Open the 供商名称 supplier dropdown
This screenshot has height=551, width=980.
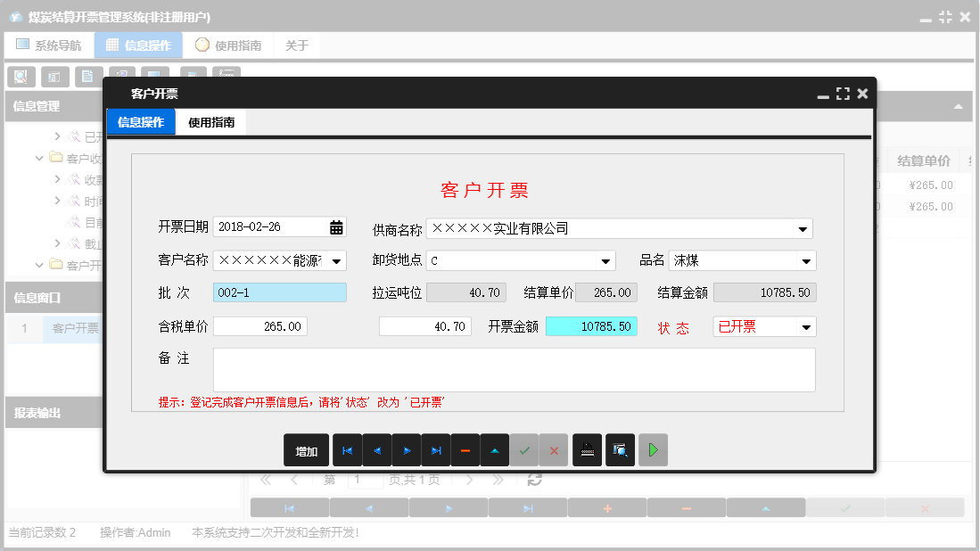[x=803, y=228]
